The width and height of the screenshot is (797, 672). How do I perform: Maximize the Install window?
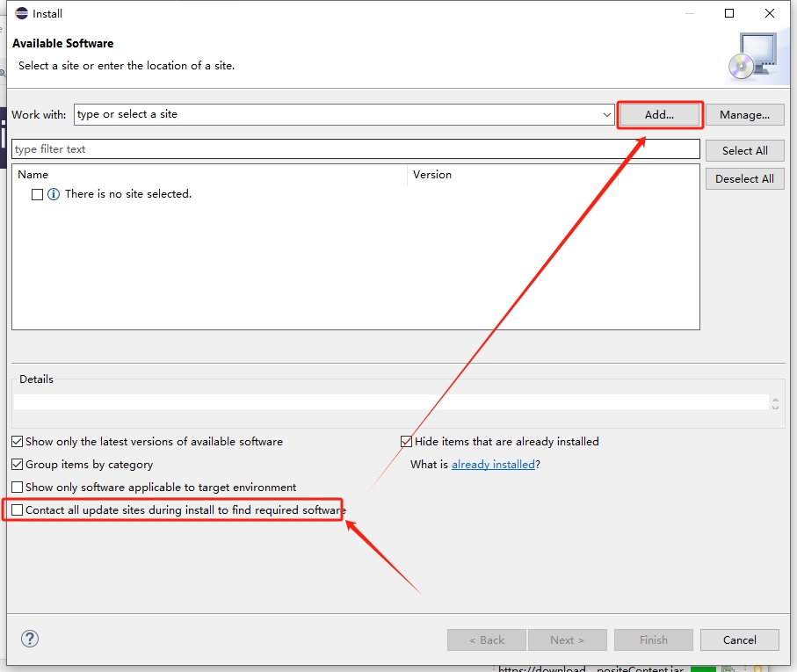pyautogui.click(x=729, y=13)
